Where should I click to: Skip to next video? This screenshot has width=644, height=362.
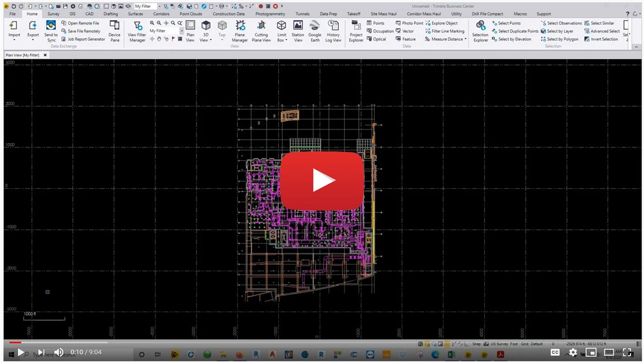pos(41,352)
